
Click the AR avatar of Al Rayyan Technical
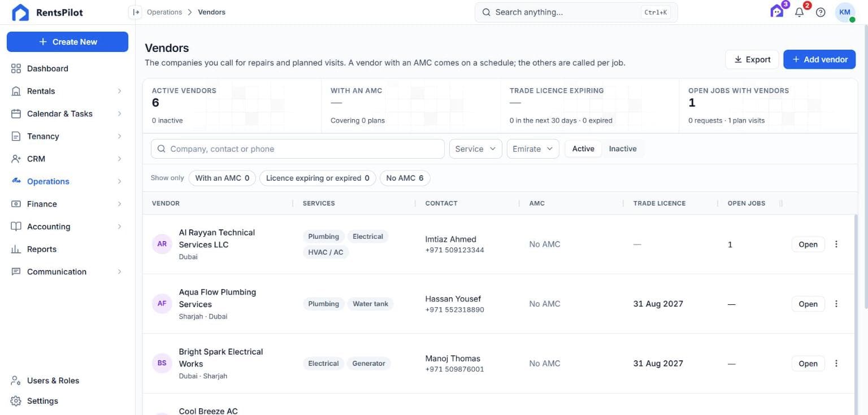pos(162,244)
